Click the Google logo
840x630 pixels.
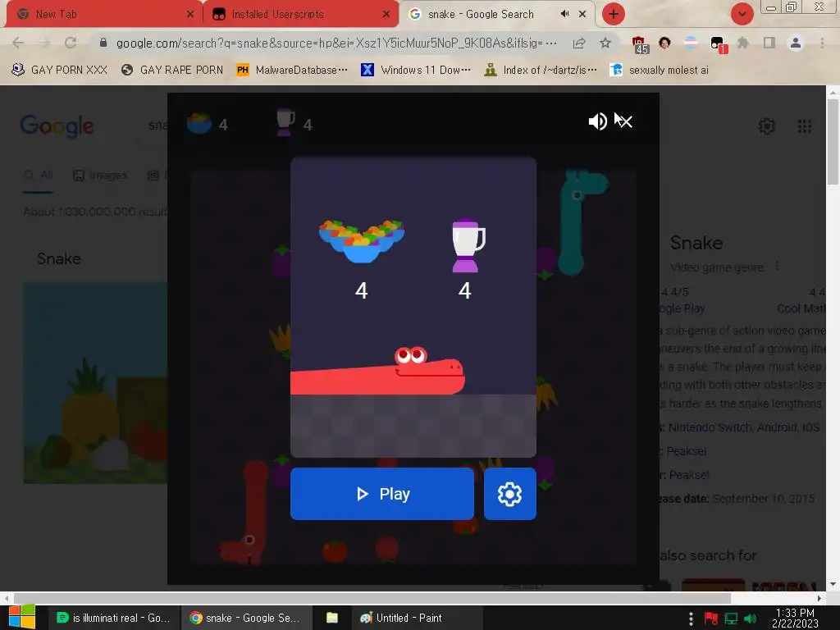pos(57,126)
